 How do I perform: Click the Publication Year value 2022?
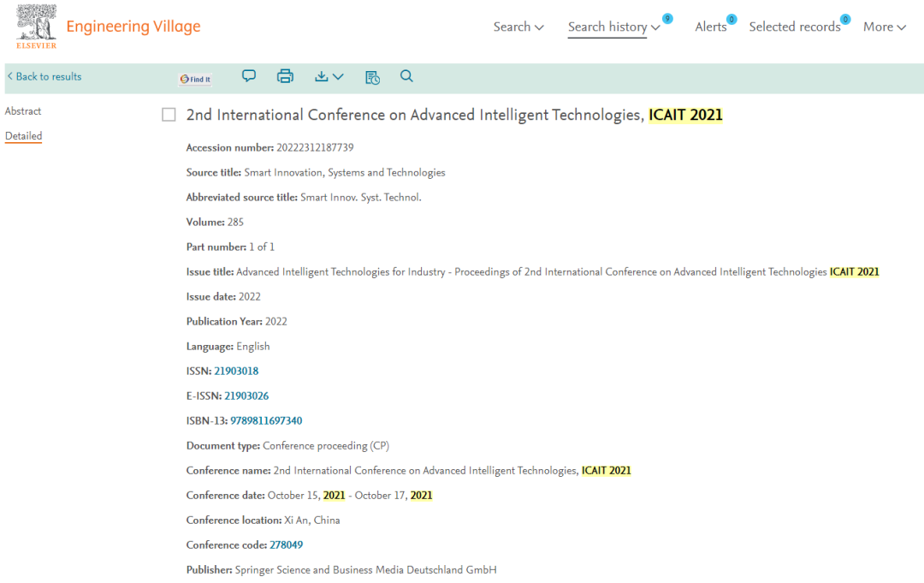tap(276, 322)
